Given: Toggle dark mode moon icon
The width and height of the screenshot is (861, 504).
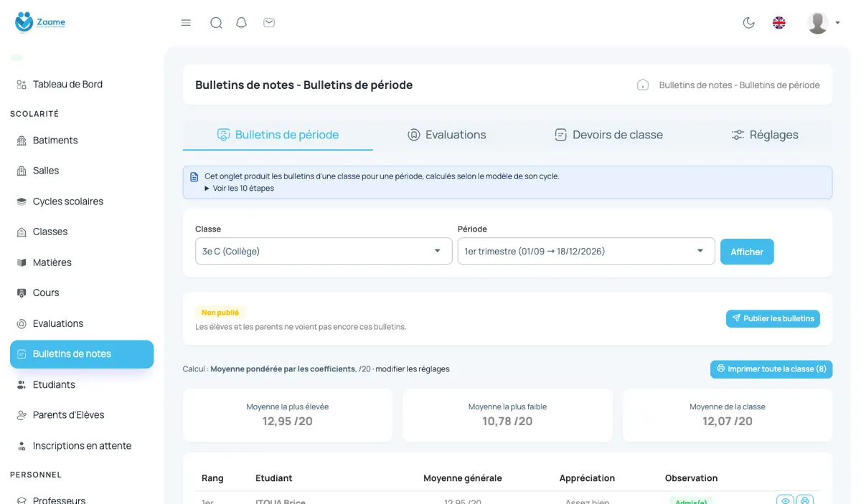Looking at the screenshot, I should pos(748,23).
